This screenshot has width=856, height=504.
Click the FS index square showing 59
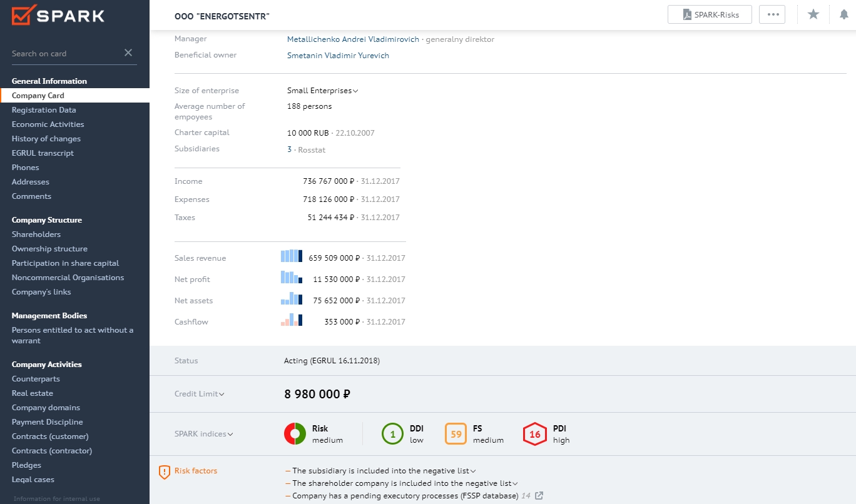[x=456, y=434]
